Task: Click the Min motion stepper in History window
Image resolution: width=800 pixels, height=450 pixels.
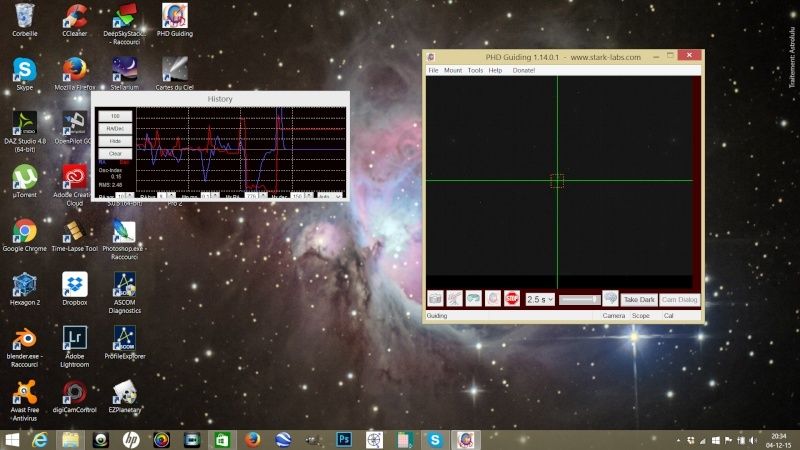Action: click(215, 196)
